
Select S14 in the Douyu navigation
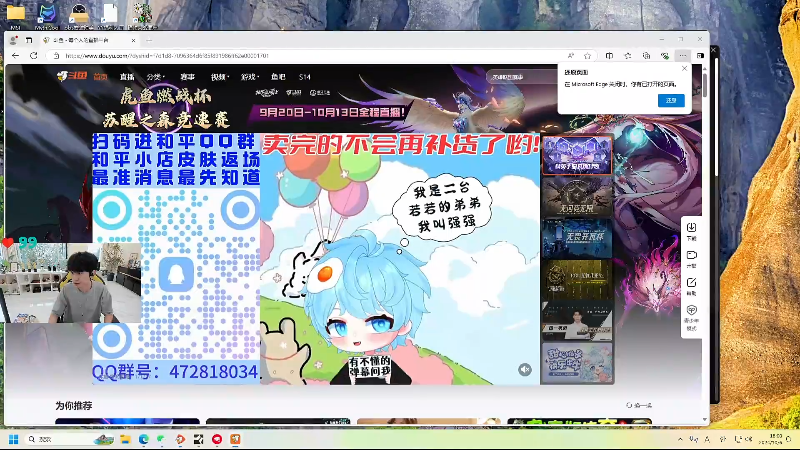[305, 77]
